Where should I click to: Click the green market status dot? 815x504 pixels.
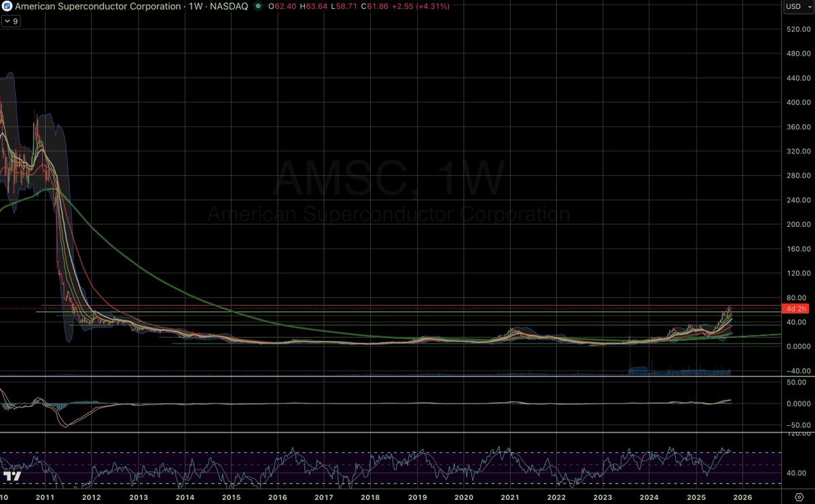pyautogui.click(x=257, y=6)
